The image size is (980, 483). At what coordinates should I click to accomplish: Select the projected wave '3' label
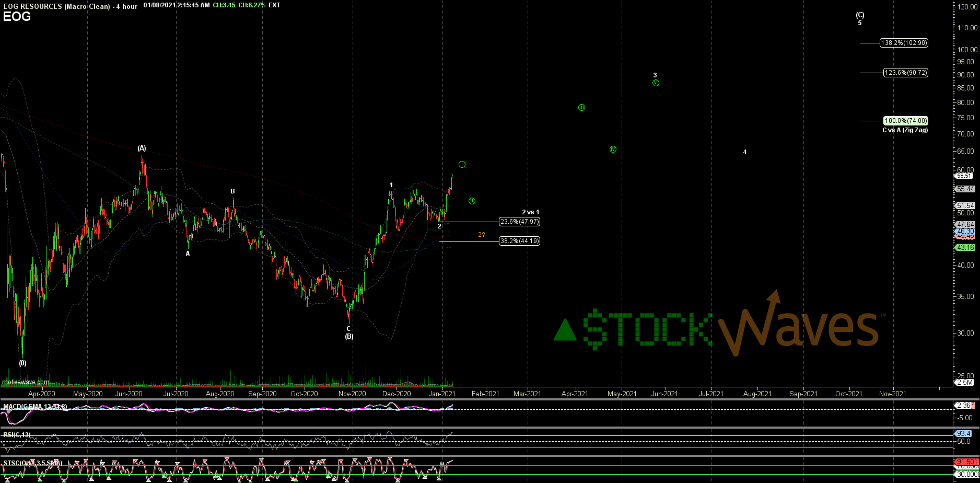pos(655,75)
